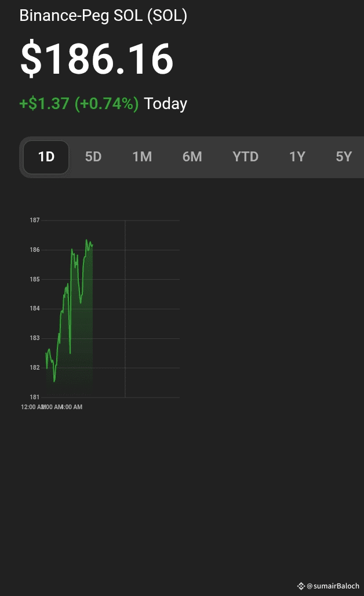Switch to the 5D chart range

tap(93, 157)
